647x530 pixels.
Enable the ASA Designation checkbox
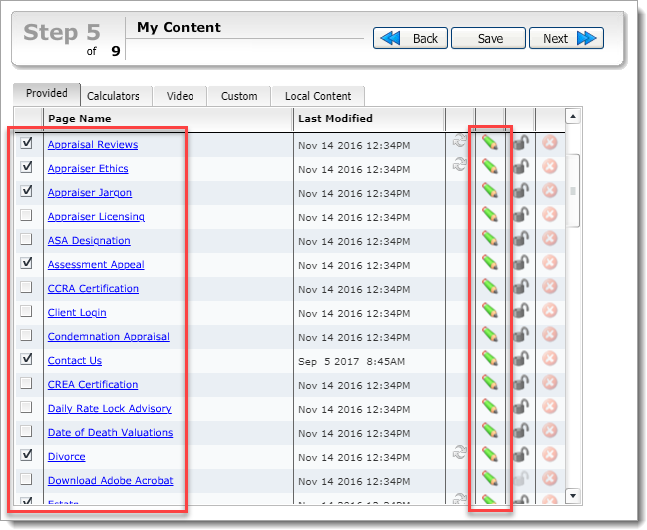(x=26, y=239)
